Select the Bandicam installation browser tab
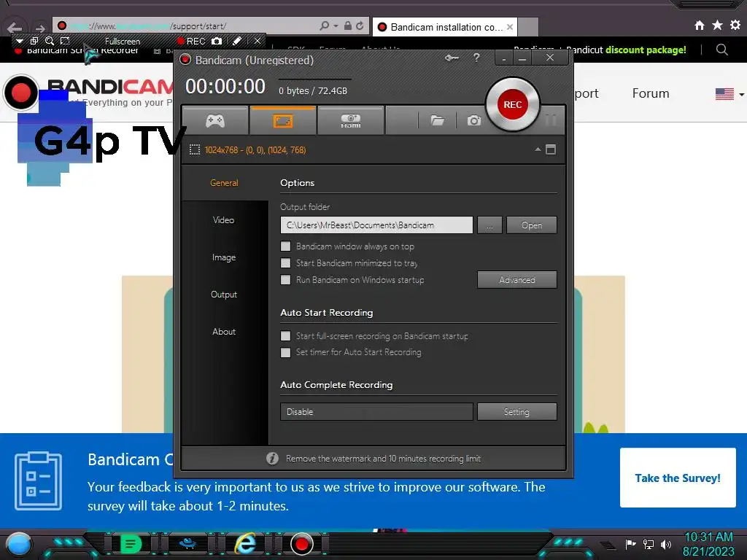The image size is (747, 560). click(x=445, y=27)
